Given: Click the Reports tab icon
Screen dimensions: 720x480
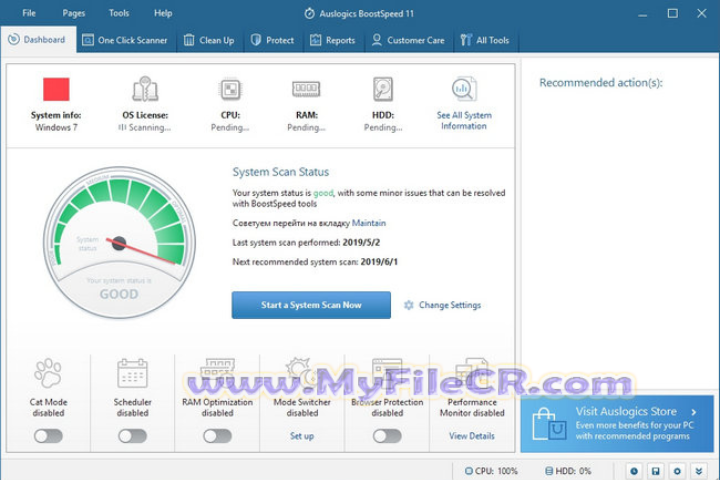Looking at the screenshot, I should coord(315,40).
